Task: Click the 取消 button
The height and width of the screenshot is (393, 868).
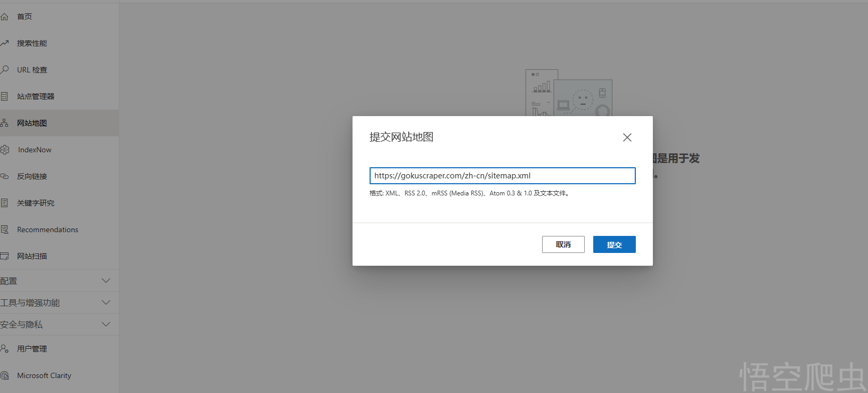Action: [x=563, y=244]
